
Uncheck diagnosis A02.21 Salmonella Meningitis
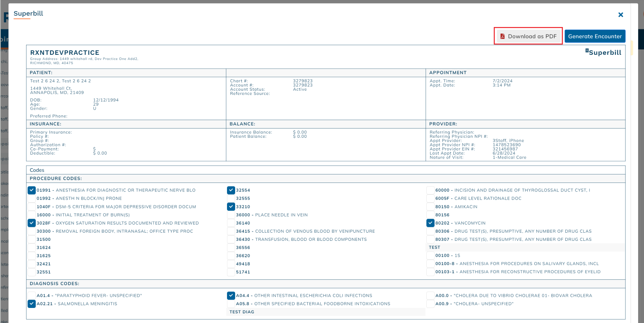coord(32,304)
